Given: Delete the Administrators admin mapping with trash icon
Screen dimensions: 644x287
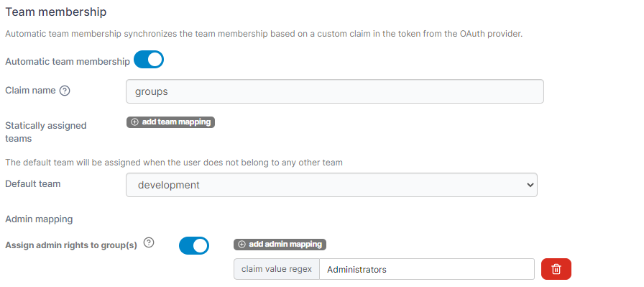Looking at the screenshot, I should coord(556,269).
